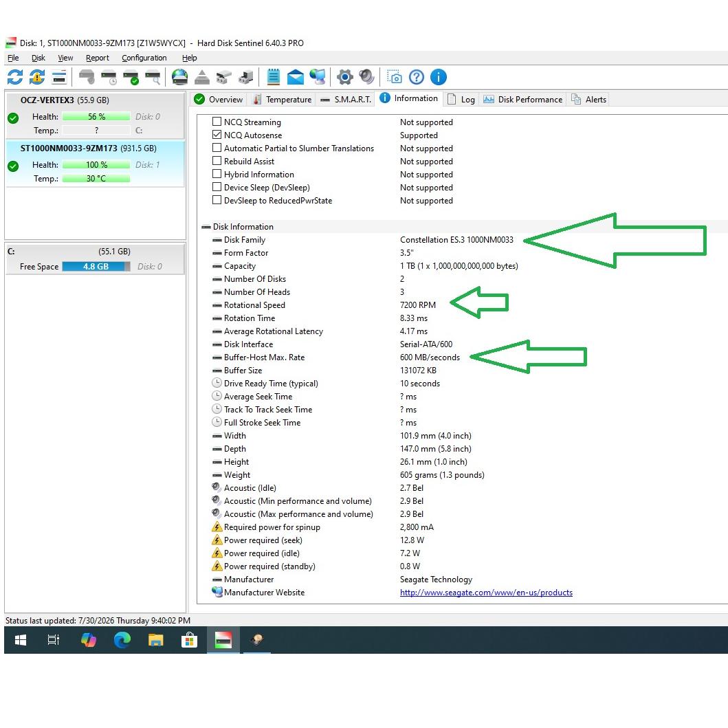
Task: Click the blue info circle toolbar icon
Action: (439, 77)
